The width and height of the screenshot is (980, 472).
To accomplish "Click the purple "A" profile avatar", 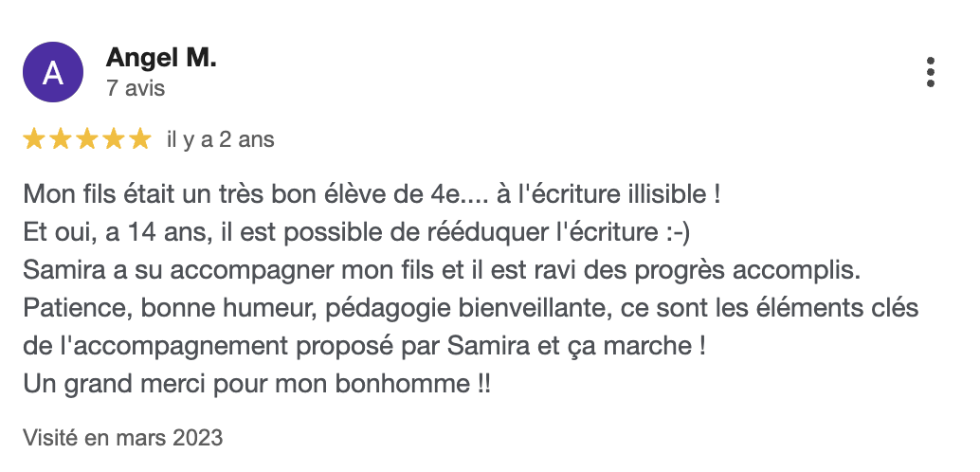I will (53, 73).
